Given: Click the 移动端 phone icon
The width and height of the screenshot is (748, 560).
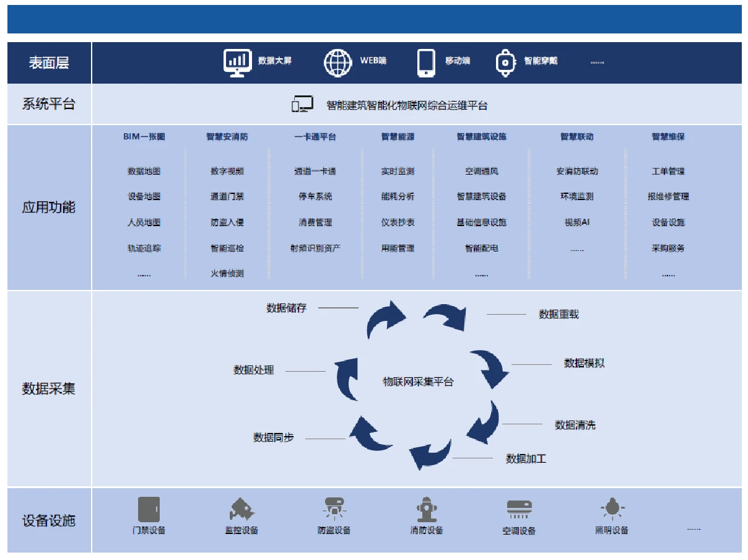Looking at the screenshot, I should click(x=426, y=63).
